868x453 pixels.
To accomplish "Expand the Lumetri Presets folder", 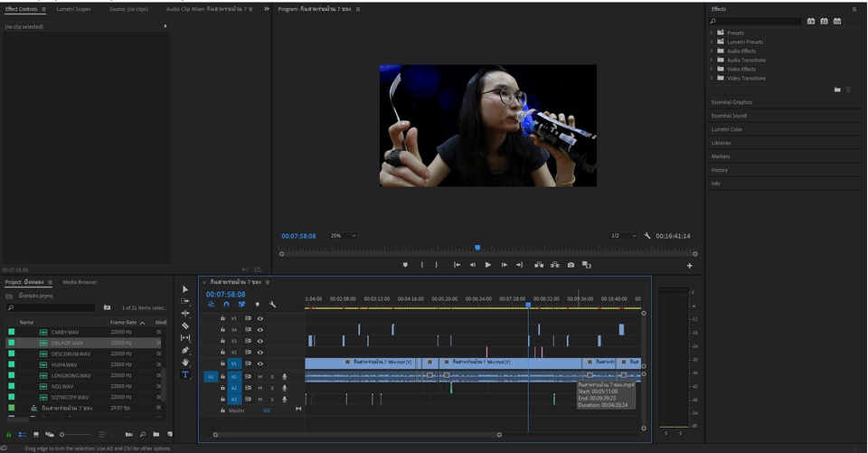I will coord(712,42).
